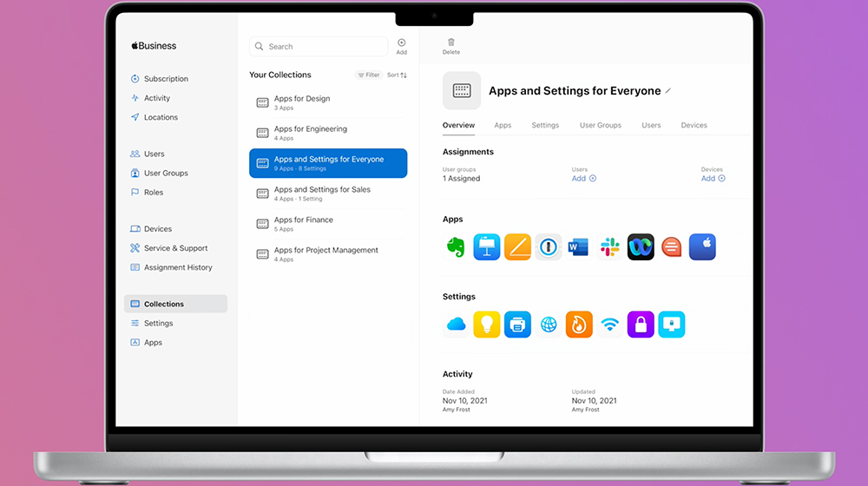Switch to the Settings tab
The width and height of the screenshot is (868, 486).
pyautogui.click(x=545, y=125)
